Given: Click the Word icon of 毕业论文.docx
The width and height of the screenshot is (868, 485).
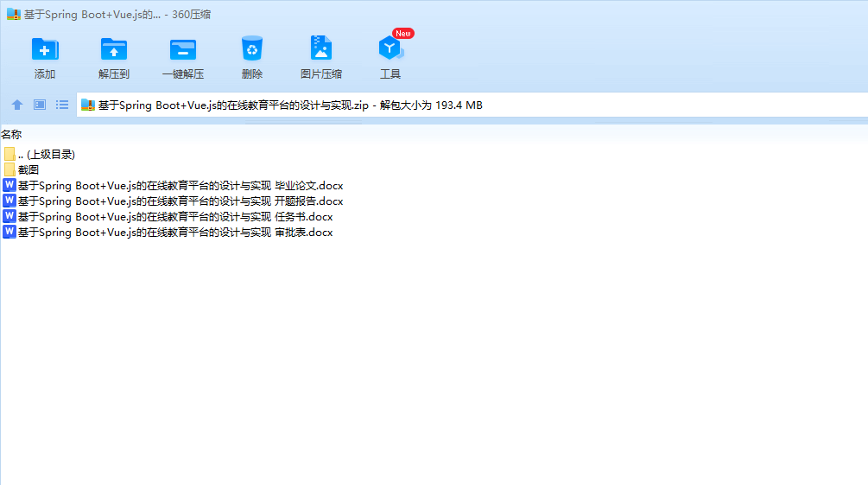Looking at the screenshot, I should [10, 185].
